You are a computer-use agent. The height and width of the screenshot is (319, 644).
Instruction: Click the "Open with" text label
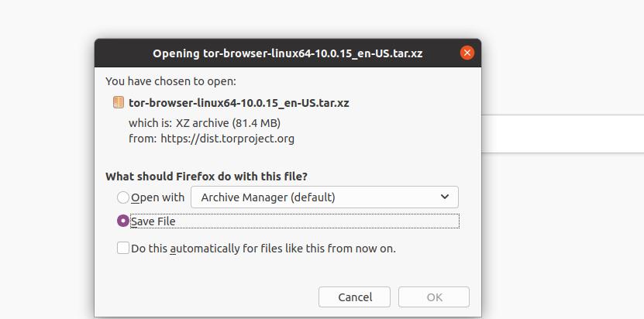point(158,197)
